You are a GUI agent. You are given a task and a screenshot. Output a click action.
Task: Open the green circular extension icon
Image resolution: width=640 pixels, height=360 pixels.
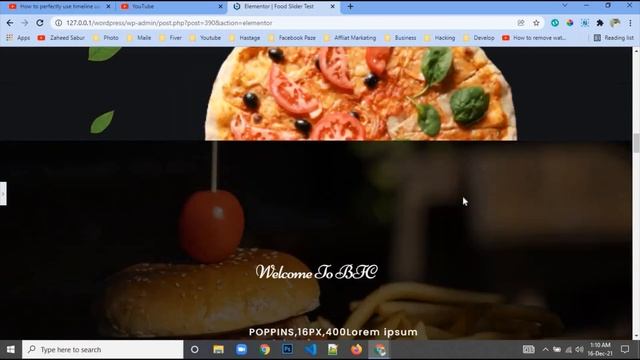(x=555, y=23)
